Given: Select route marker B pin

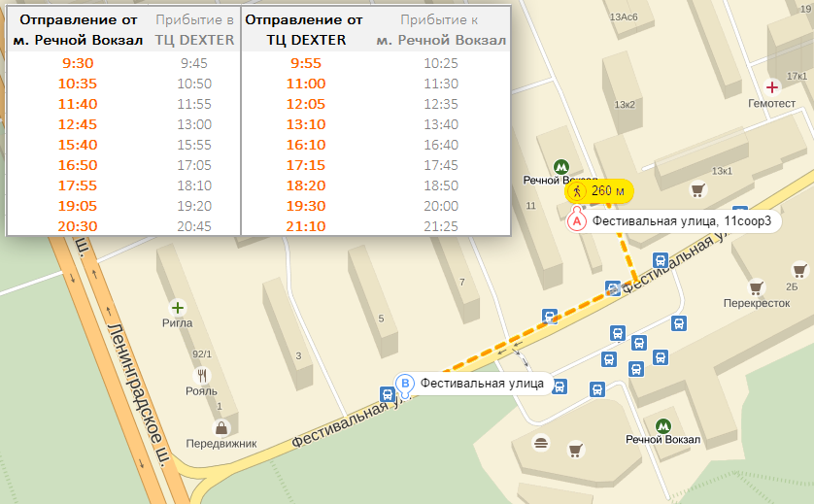Looking at the screenshot, I should tap(405, 386).
